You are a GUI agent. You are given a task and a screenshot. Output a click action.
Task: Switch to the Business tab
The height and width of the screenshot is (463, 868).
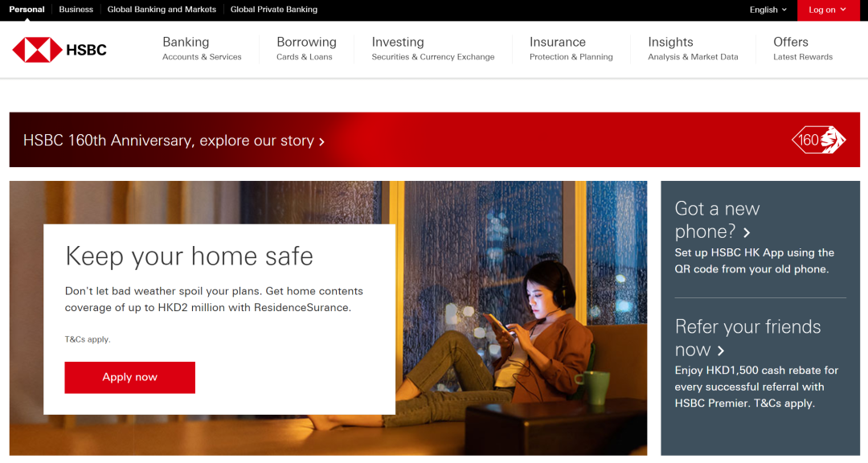76,10
